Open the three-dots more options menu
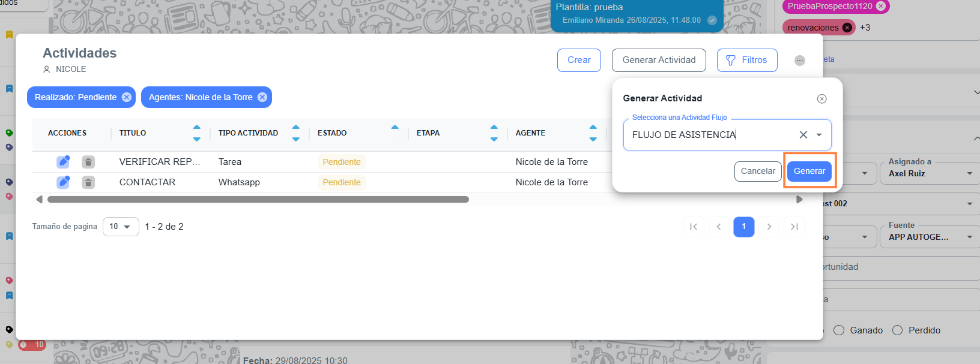 799,61
